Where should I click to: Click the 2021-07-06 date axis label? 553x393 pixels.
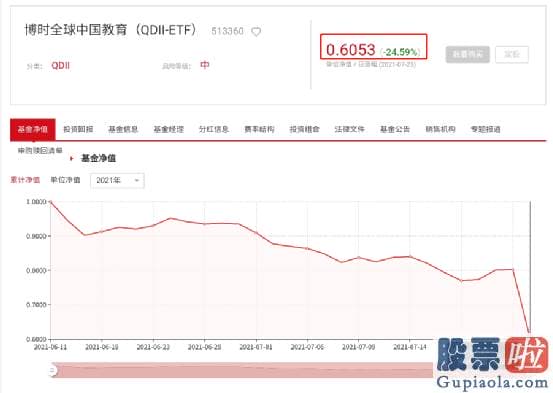pyautogui.click(x=307, y=347)
